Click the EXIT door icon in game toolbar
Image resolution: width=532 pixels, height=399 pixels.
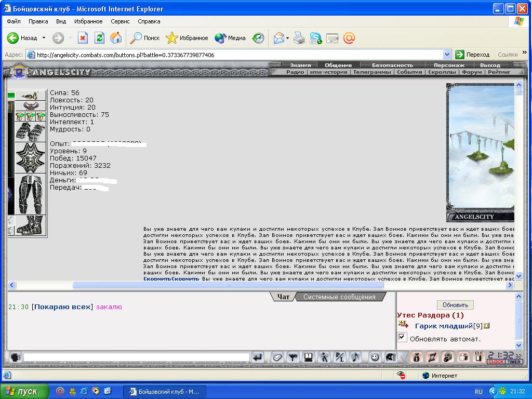(x=478, y=357)
